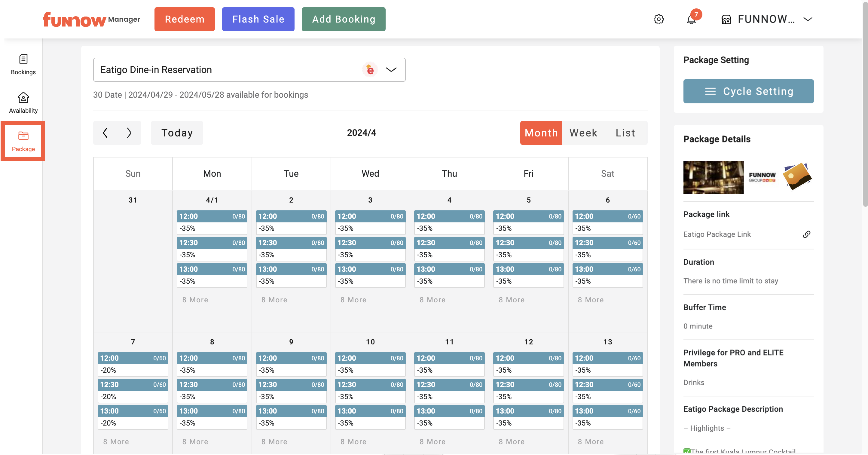Viewport: 868px width, 455px height.
Task: Open the Flash Sale button
Action: [258, 19]
